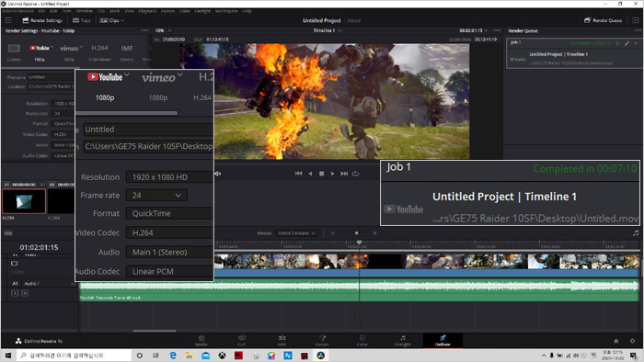Open Microsoft Edge from the taskbar
644x362 pixels.
pyautogui.click(x=173, y=356)
